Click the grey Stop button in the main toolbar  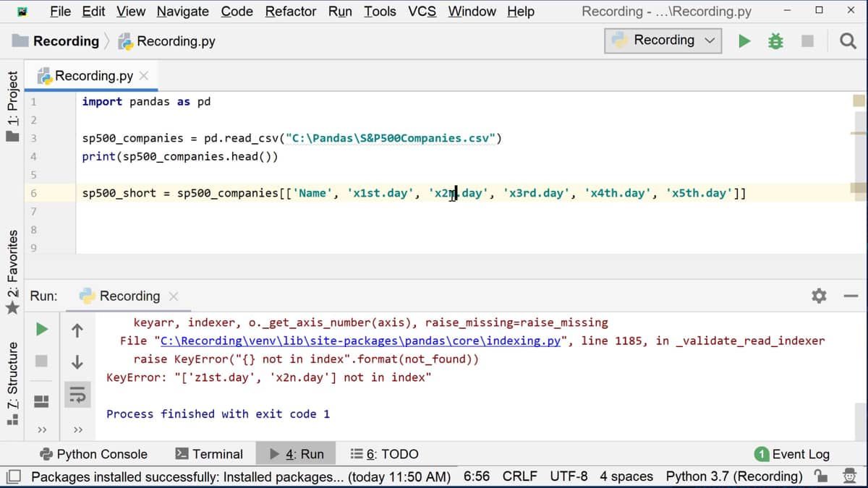click(x=807, y=41)
